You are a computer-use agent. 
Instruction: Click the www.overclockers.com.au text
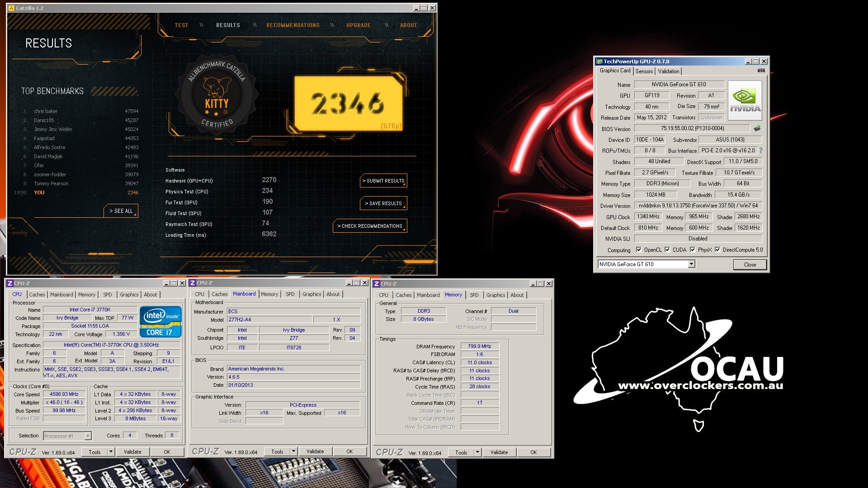click(x=700, y=386)
